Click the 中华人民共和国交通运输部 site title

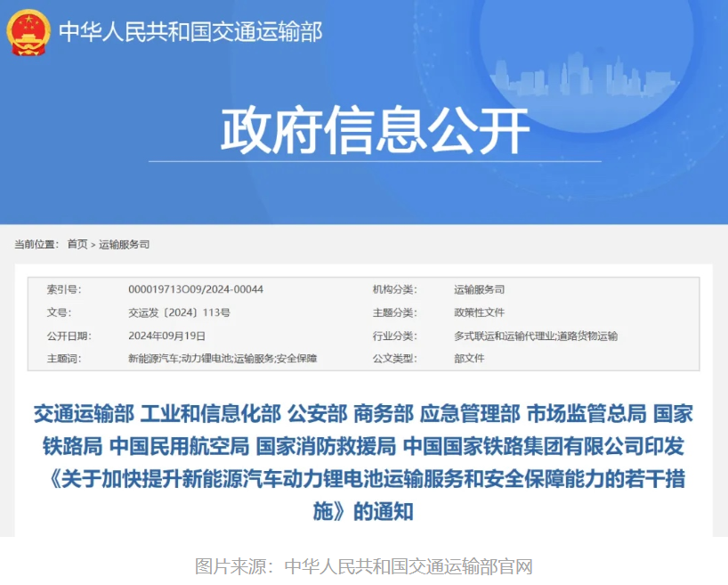pyautogui.click(x=190, y=32)
